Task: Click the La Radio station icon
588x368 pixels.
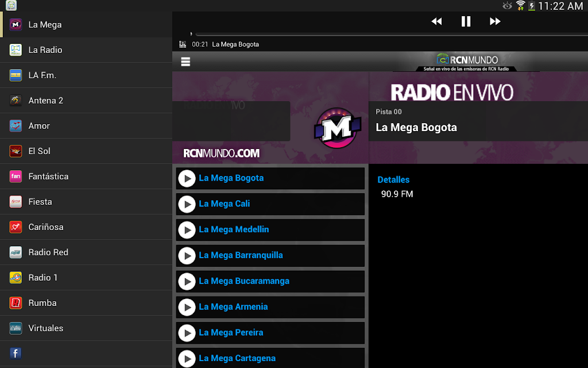Action: click(16, 50)
